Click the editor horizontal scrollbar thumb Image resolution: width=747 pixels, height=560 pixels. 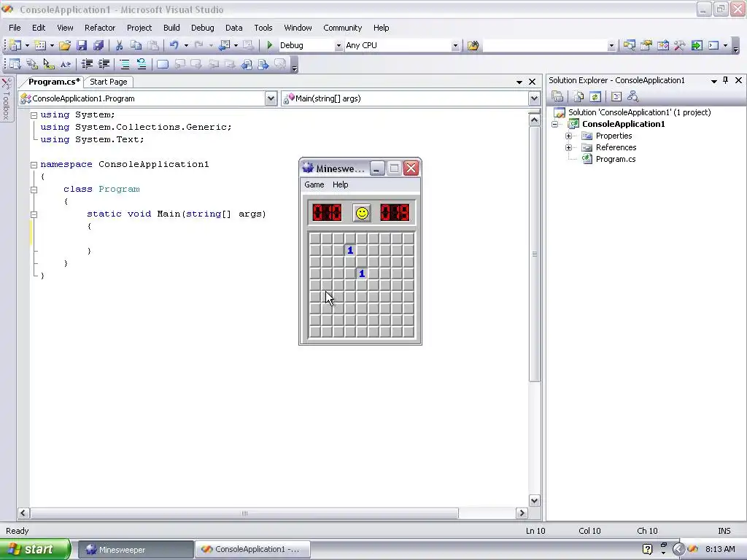coord(244,513)
